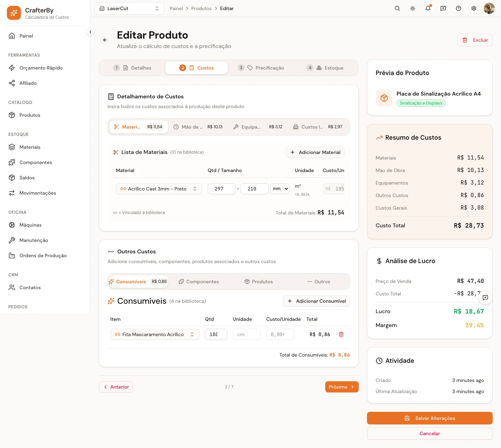This screenshot has width=501, height=448.
Task: Change the mm unit dropdown
Action: point(280,189)
